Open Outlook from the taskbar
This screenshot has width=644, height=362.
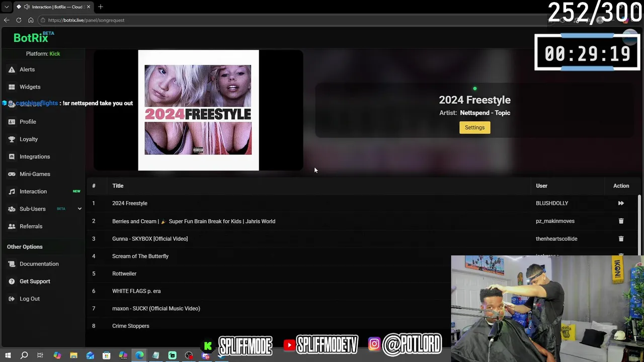[x=90, y=356]
